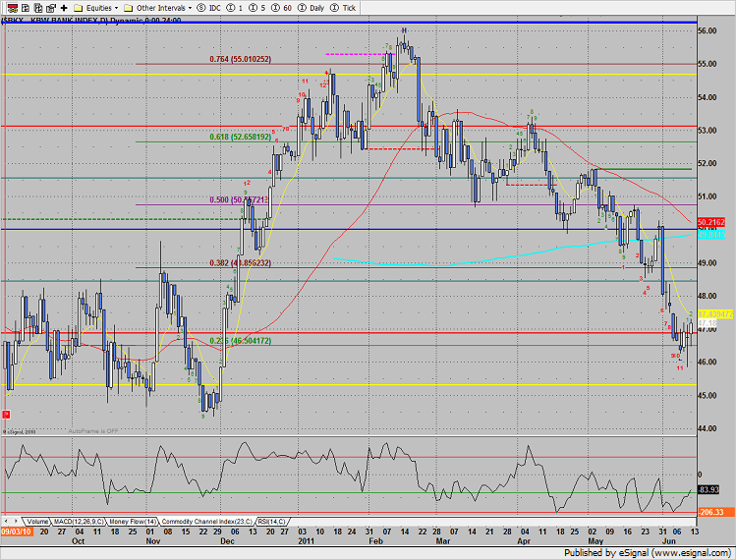Click the cyan 49.8441 price marker
Viewport: 736px width, 560px height.
(711, 235)
